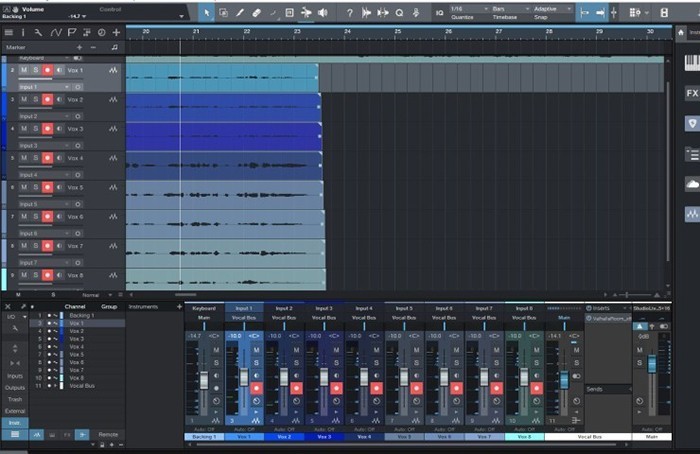Close the mixer with X icon
This screenshot has height=454, width=700.
pyautogui.click(x=8, y=307)
